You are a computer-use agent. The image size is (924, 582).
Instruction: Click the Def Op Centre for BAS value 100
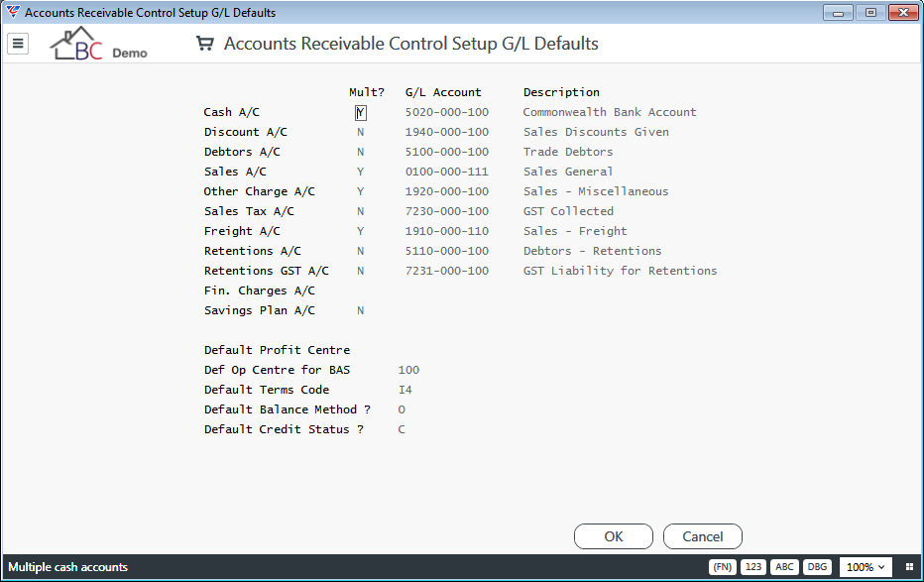pyautogui.click(x=408, y=370)
